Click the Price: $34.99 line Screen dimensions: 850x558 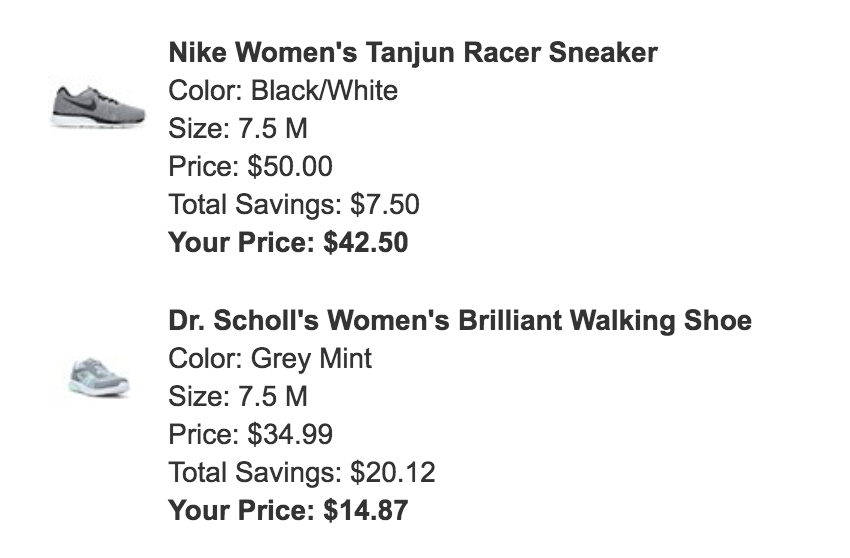point(250,434)
